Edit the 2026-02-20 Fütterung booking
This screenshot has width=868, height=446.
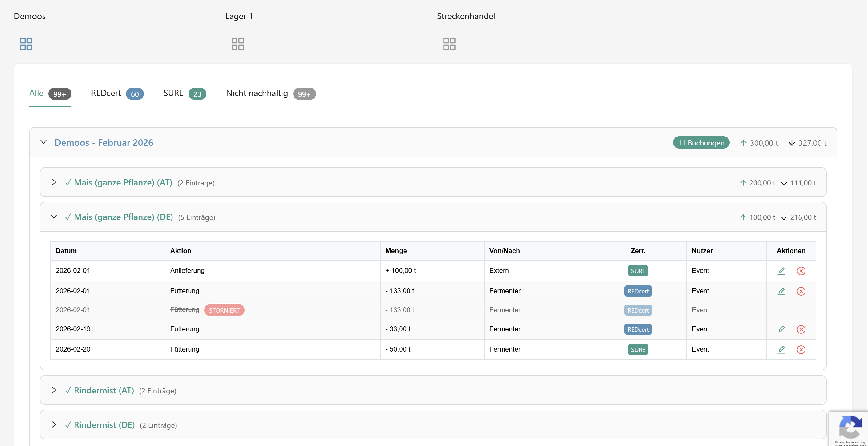click(x=781, y=349)
